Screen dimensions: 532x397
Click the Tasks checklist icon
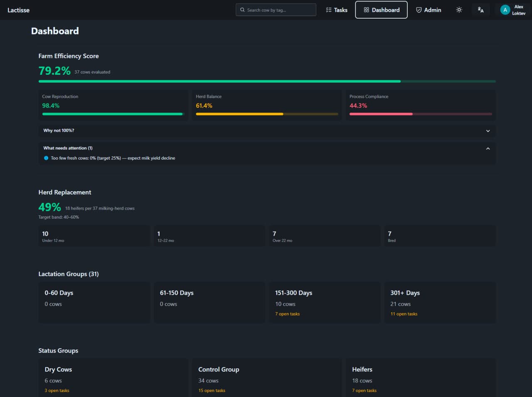tap(329, 10)
